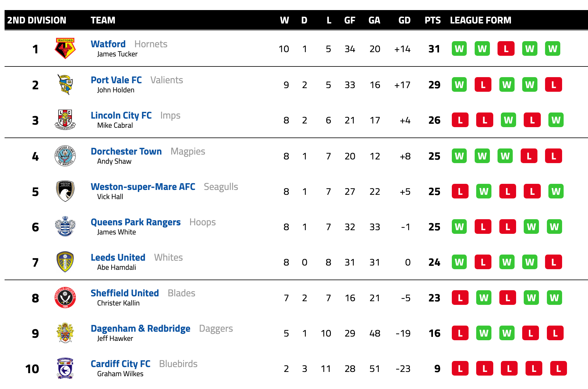This screenshot has width=588, height=389.
Task: Click Lincoln City's points value 26
Action: [x=434, y=120]
